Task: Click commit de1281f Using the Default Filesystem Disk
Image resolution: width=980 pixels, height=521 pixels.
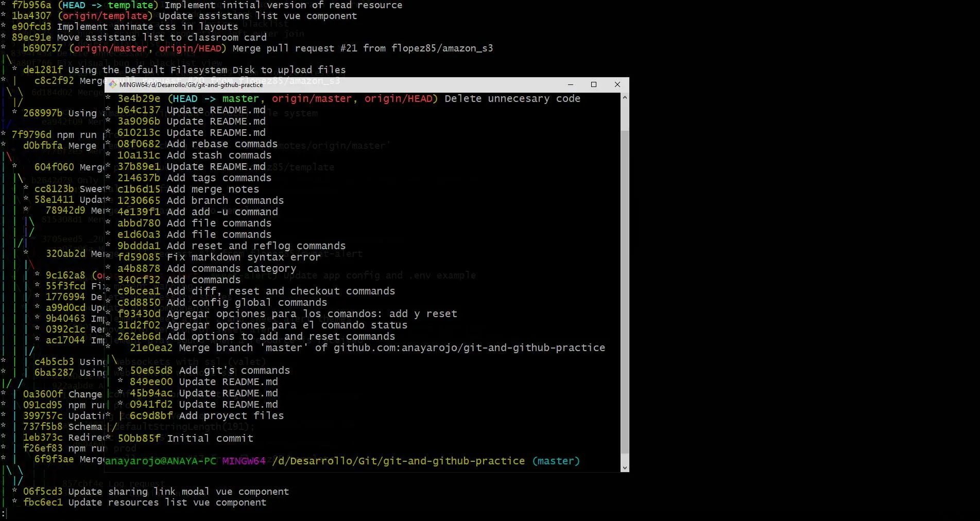Action: coord(184,70)
